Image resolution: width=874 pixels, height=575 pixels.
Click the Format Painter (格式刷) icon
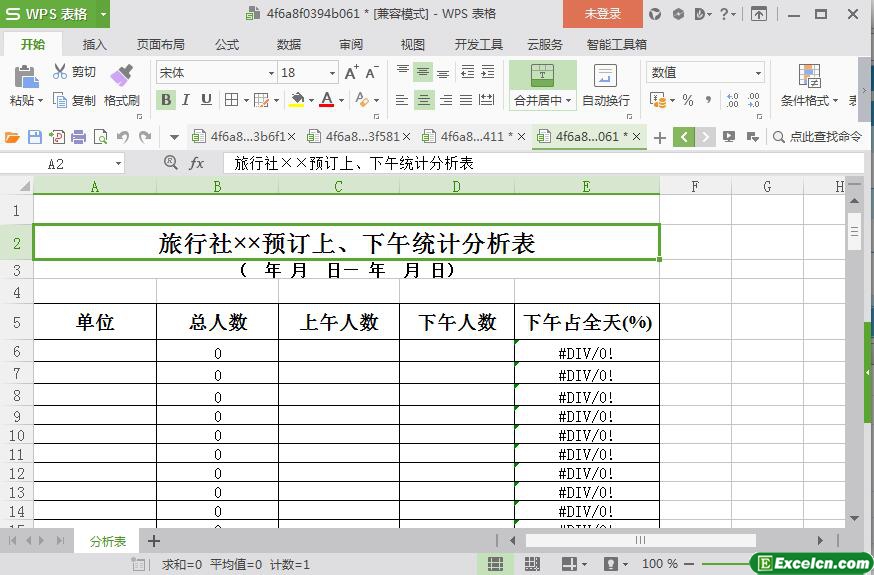pos(121,76)
